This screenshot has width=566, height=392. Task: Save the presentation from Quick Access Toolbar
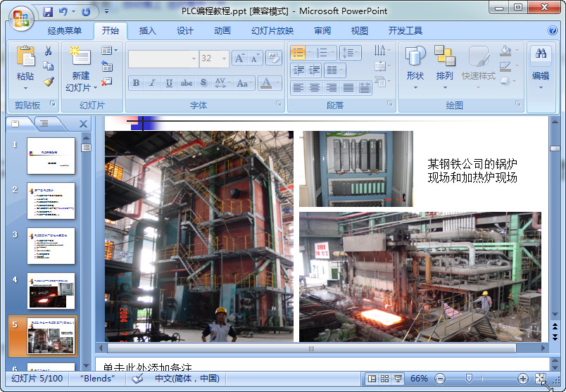pos(48,12)
